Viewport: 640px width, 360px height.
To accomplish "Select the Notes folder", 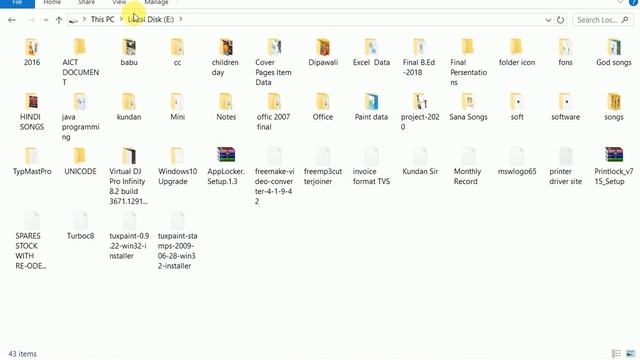I will click(x=226, y=107).
